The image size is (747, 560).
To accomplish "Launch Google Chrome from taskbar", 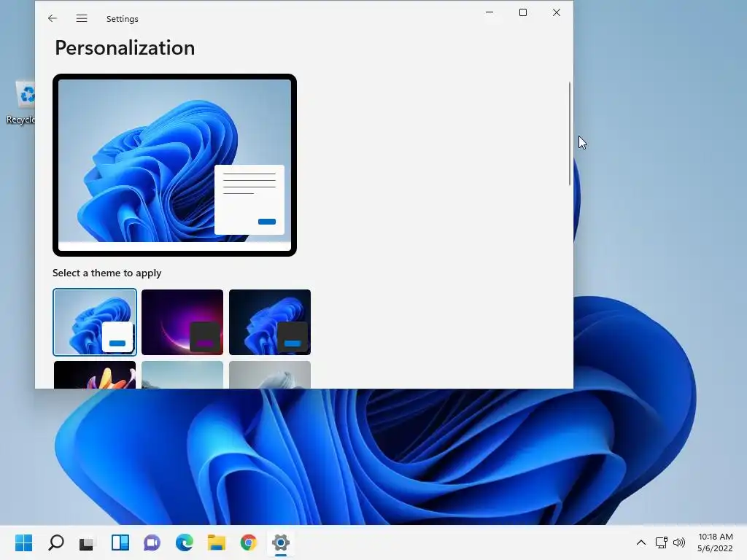I will 248,542.
